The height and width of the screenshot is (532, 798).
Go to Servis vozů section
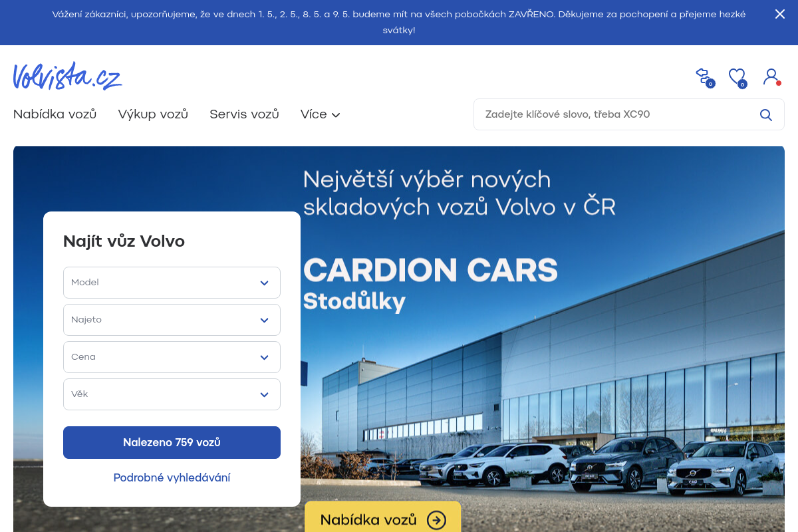[244, 114]
